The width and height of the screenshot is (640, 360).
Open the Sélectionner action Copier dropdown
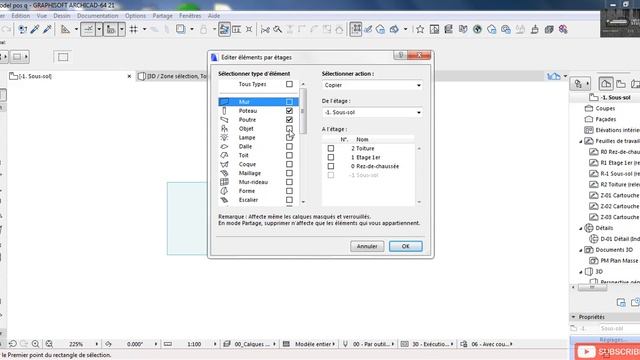pyautogui.click(x=372, y=85)
